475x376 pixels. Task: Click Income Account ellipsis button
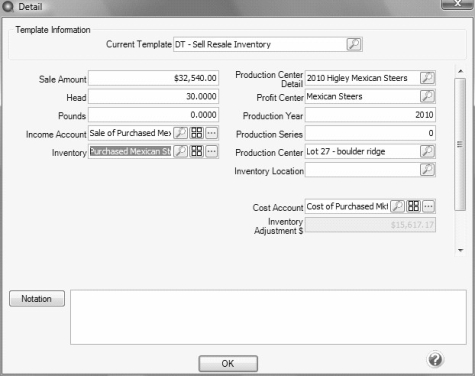click(212, 133)
